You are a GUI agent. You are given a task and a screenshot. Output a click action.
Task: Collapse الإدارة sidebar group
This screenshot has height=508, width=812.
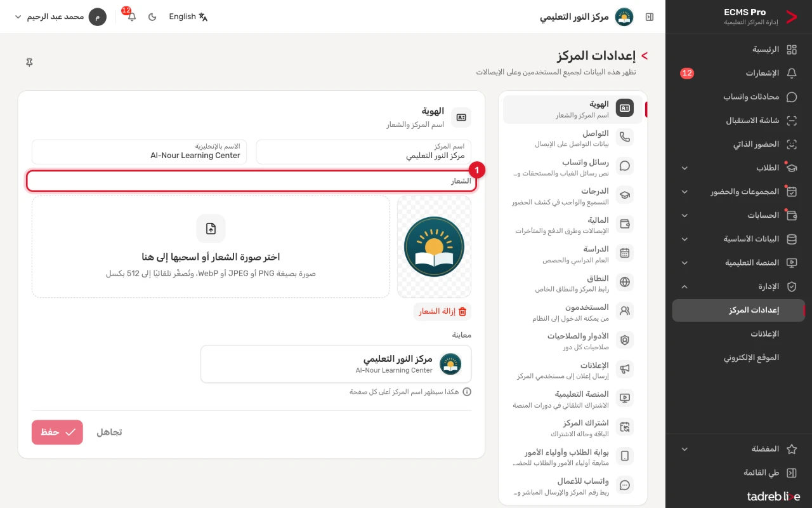[x=738, y=287]
